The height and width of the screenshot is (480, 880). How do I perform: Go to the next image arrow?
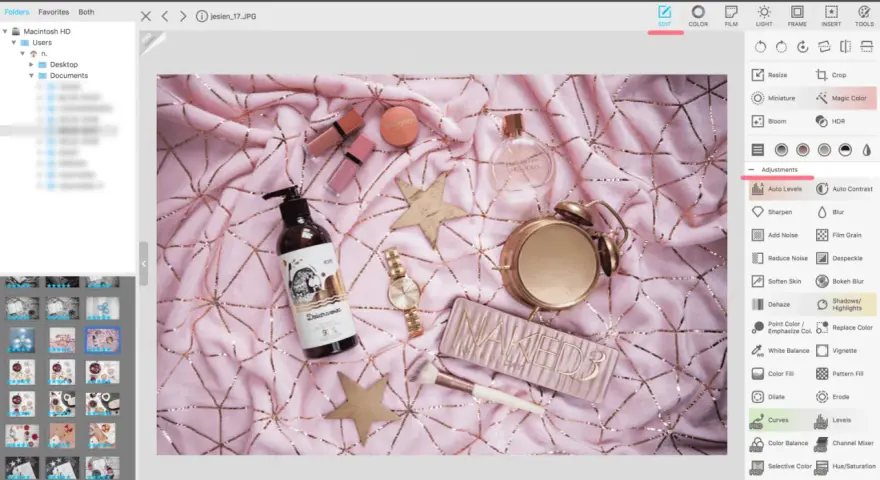(183, 16)
